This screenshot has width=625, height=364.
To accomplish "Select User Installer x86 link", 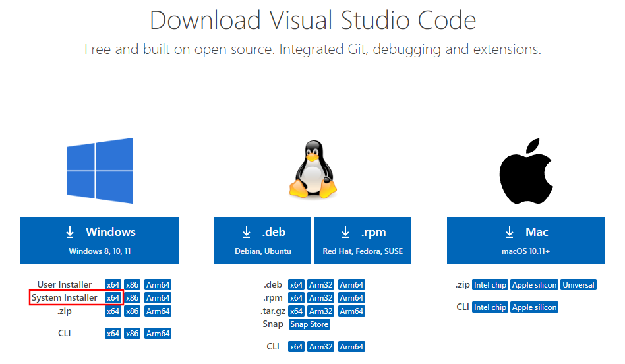I will click(x=132, y=285).
